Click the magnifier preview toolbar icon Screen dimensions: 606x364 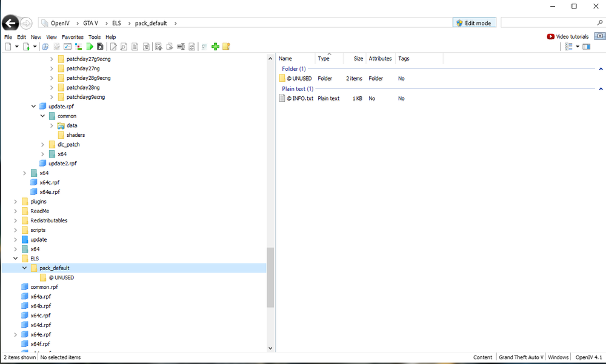pyautogui.click(x=124, y=46)
